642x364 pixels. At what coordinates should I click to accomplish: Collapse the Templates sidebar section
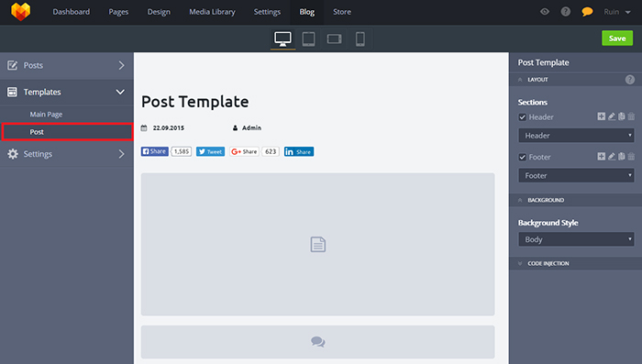pos(67,92)
